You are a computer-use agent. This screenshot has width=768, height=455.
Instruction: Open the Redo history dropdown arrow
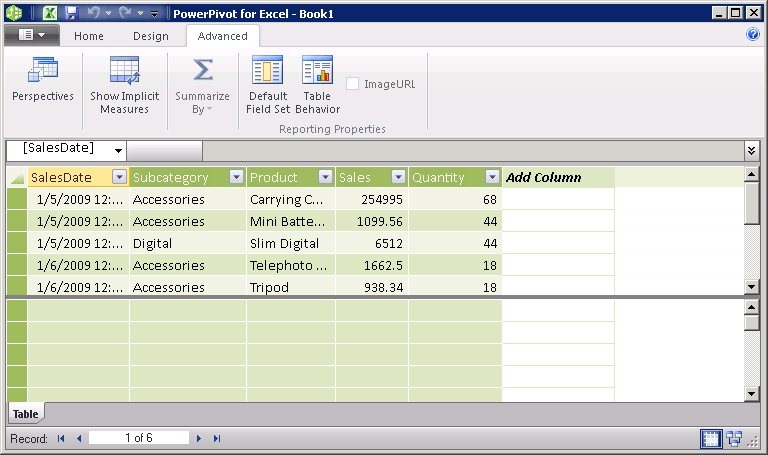coord(140,13)
